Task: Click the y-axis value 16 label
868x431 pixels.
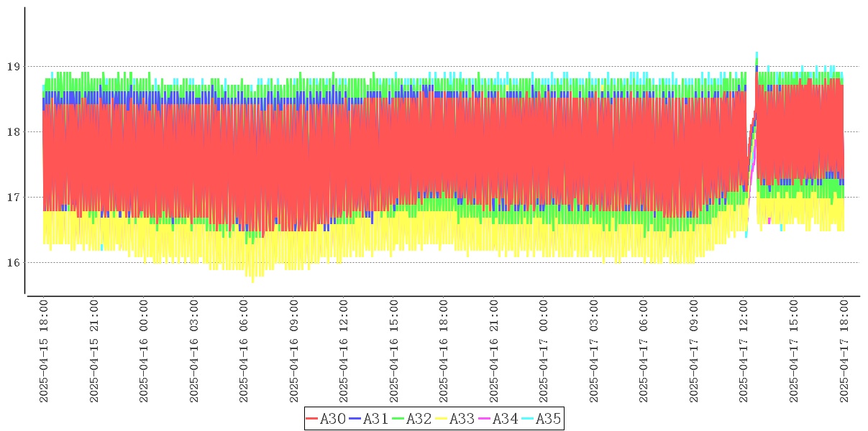Action: 13,263
